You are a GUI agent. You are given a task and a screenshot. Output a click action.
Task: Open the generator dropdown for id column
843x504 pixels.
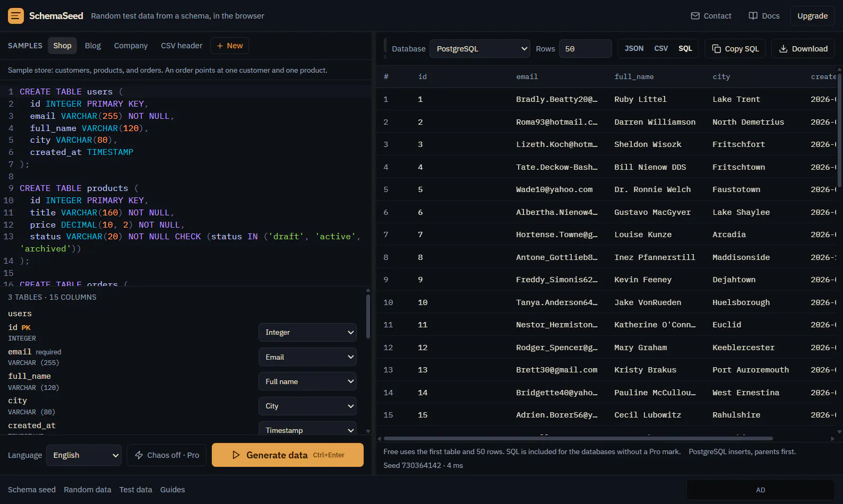point(307,333)
